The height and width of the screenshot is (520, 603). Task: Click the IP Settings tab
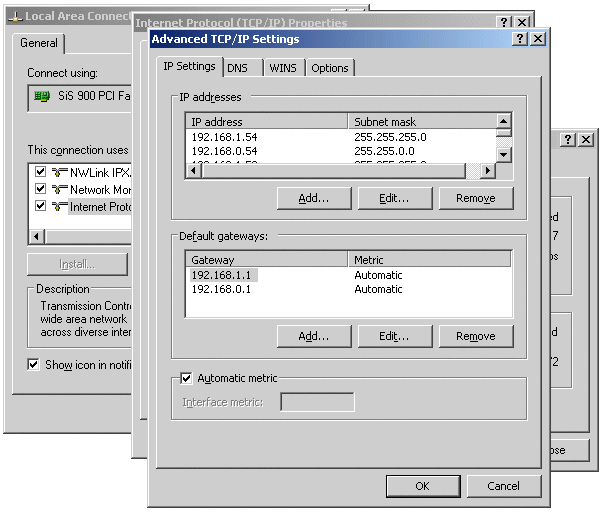coord(190,67)
